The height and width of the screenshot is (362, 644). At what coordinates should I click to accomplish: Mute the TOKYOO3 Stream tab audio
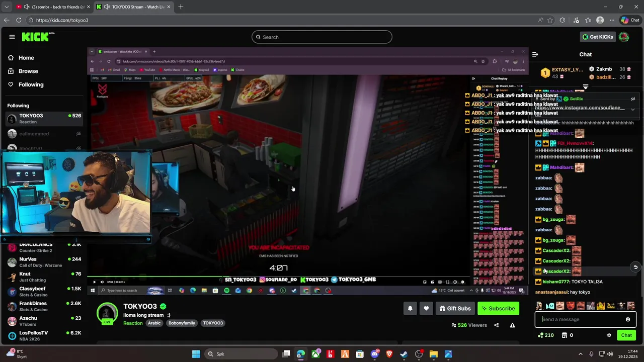[x=107, y=7]
